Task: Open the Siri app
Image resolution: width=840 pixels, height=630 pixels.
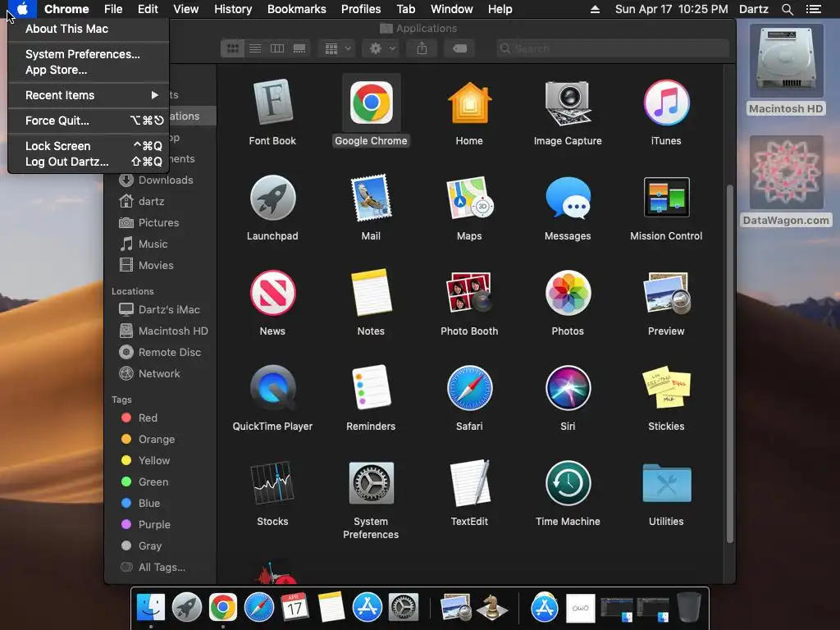Action: [568, 388]
